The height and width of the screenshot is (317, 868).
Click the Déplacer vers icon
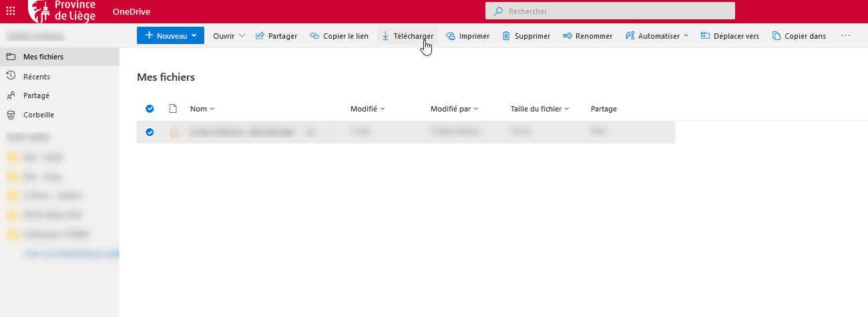705,36
